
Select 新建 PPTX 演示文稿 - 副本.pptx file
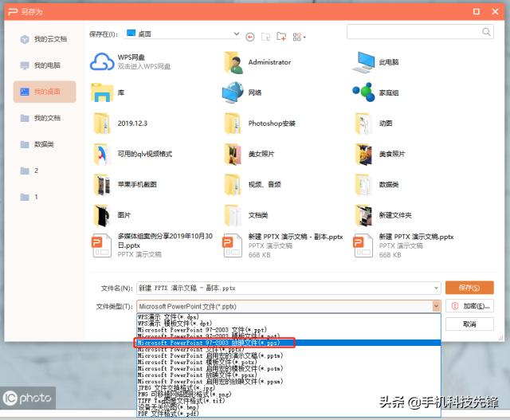tap(282, 245)
